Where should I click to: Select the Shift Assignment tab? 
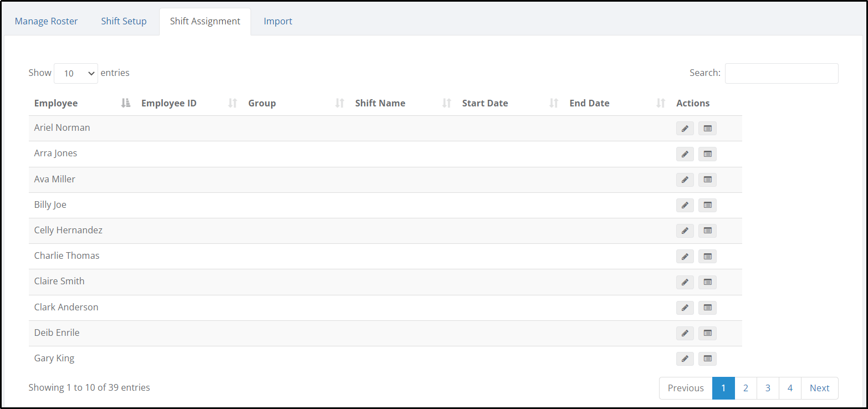(x=205, y=21)
